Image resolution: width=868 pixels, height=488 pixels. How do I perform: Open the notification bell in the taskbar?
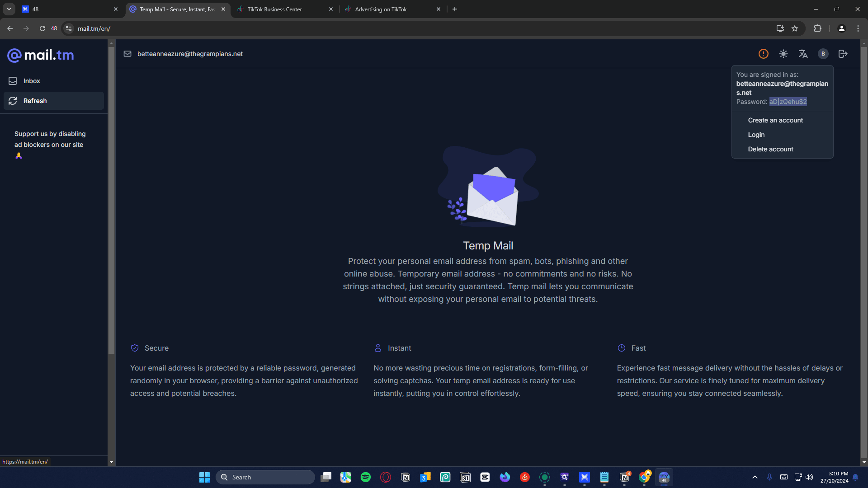pos(855,477)
